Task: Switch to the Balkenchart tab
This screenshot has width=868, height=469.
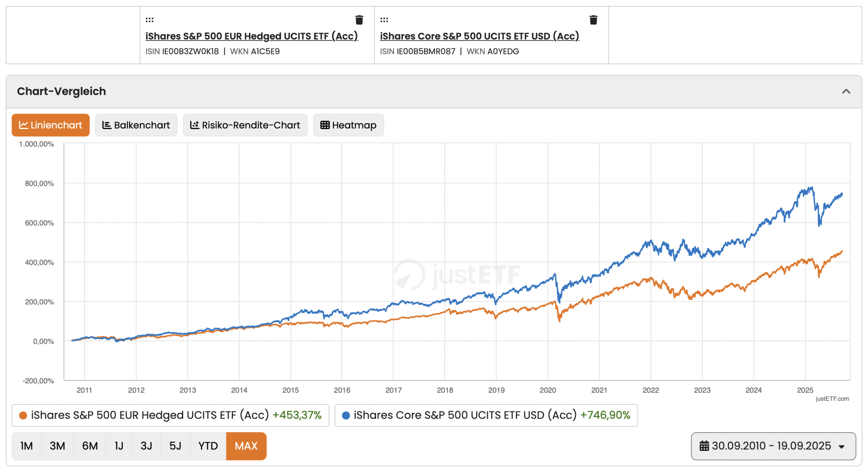Action: click(x=136, y=125)
